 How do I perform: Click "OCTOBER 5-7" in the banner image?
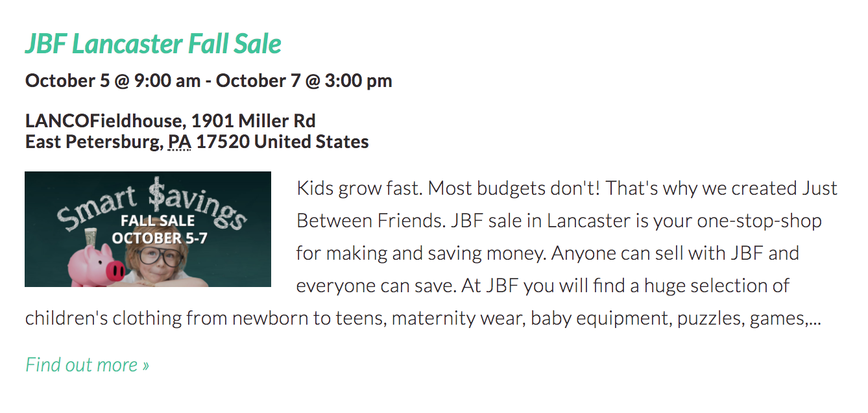point(160,238)
